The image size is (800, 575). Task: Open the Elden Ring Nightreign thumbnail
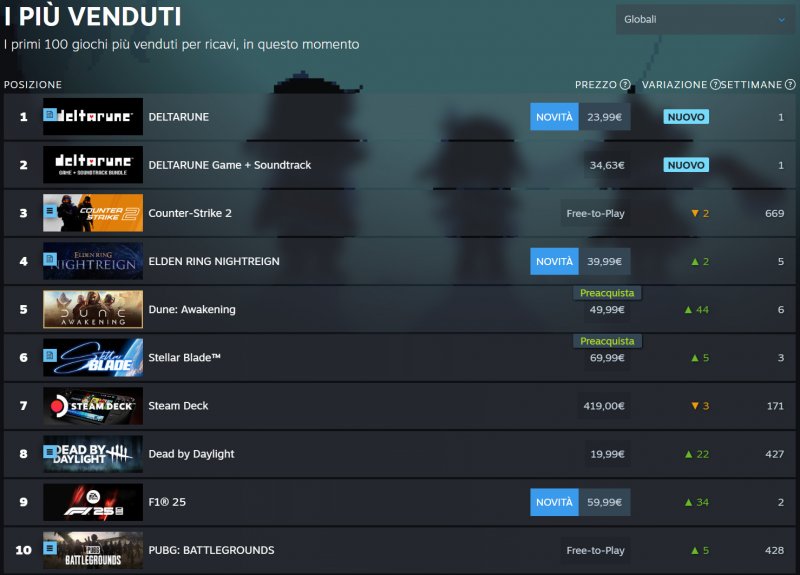pyautogui.click(x=93, y=261)
